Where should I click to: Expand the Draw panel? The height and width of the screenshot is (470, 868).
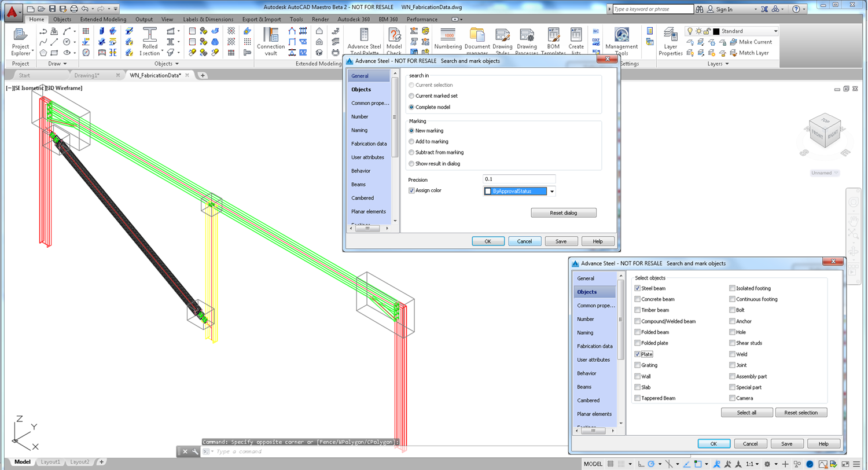click(x=58, y=64)
